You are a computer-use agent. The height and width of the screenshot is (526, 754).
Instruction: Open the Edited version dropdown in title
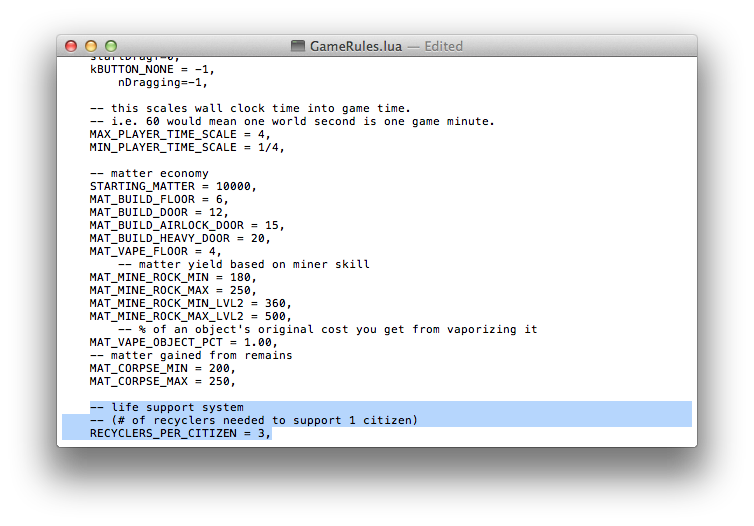click(x=443, y=46)
